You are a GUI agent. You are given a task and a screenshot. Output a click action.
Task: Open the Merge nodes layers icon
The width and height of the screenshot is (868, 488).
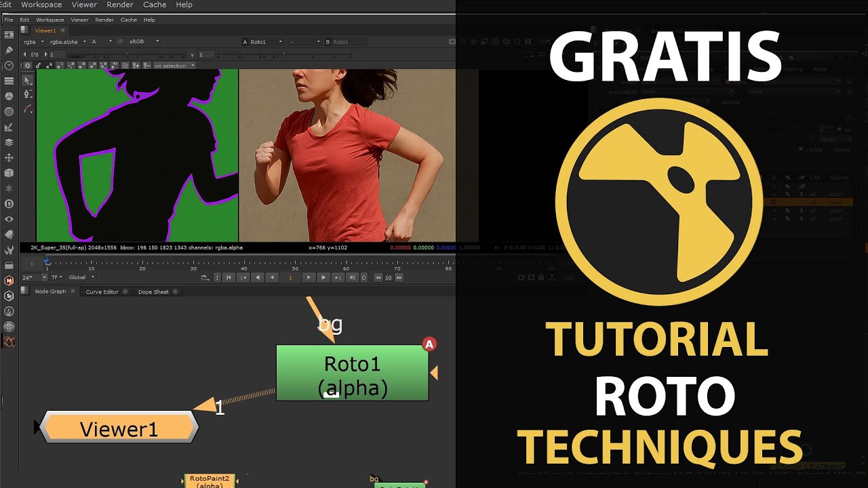(9, 142)
